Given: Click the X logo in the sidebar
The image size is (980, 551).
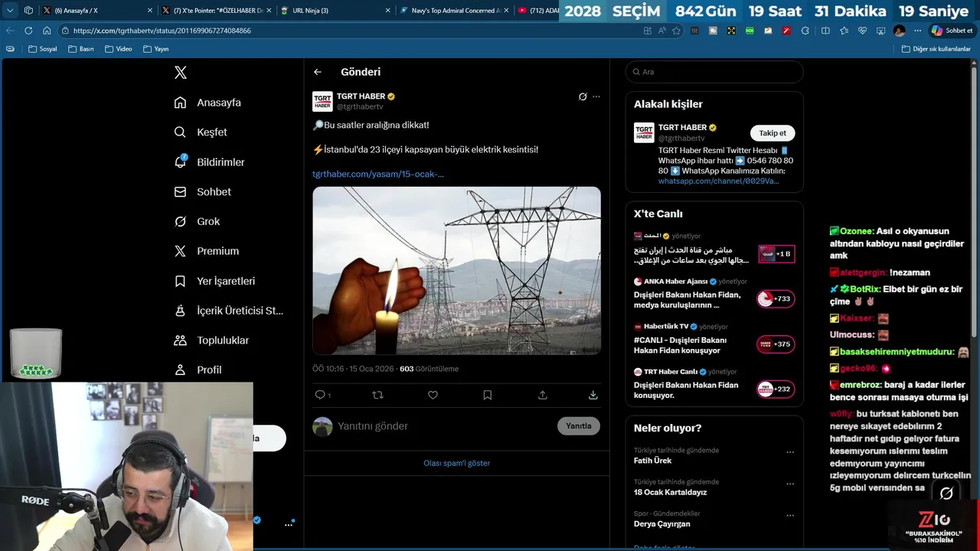Looking at the screenshot, I should click(x=181, y=73).
